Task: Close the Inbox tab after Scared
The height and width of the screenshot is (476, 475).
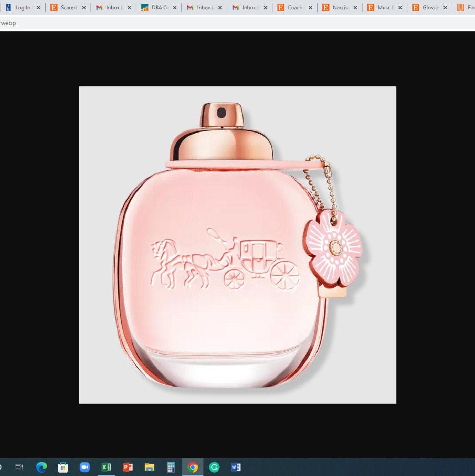Action: click(129, 8)
